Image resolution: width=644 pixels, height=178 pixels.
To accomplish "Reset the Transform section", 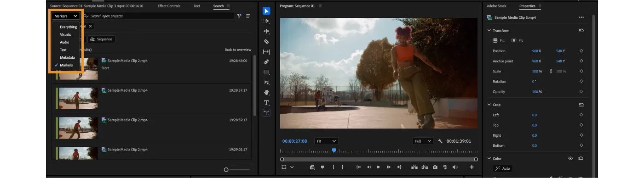I will (x=581, y=30).
